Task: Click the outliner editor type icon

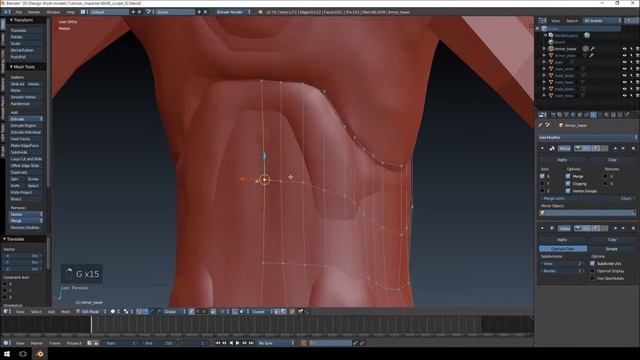Action: click(x=542, y=20)
